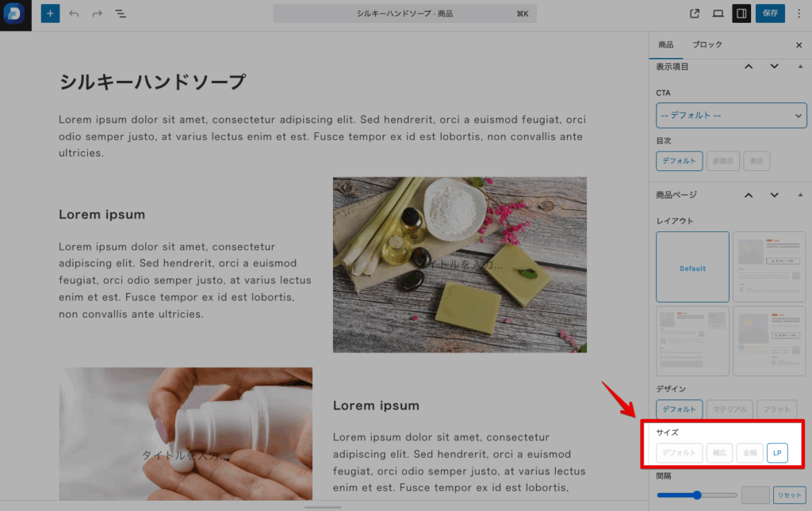This screenshot has height=511, width=812.
Task: Click the redo arrow icon
Action: pyautogui.click(x=97, y=13)
